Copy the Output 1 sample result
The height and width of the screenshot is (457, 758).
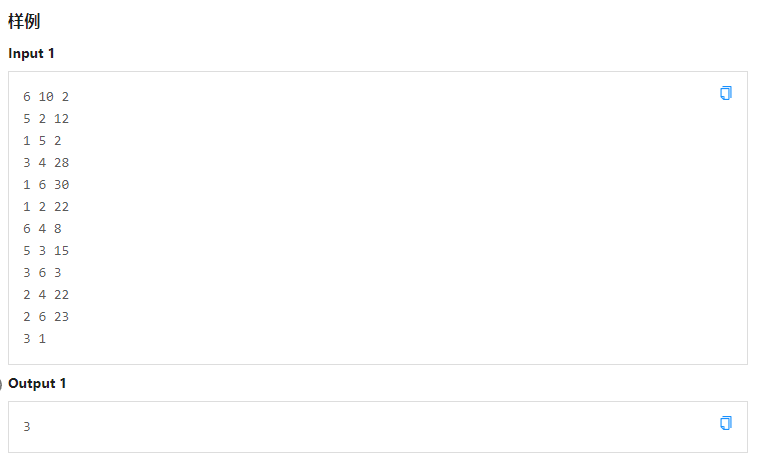click(x=726, y=423)
